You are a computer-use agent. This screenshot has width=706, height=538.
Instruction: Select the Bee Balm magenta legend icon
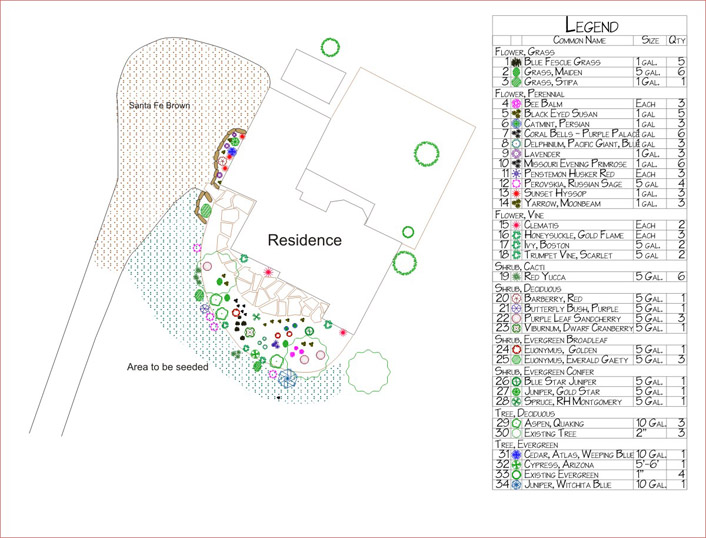(516, 102)
